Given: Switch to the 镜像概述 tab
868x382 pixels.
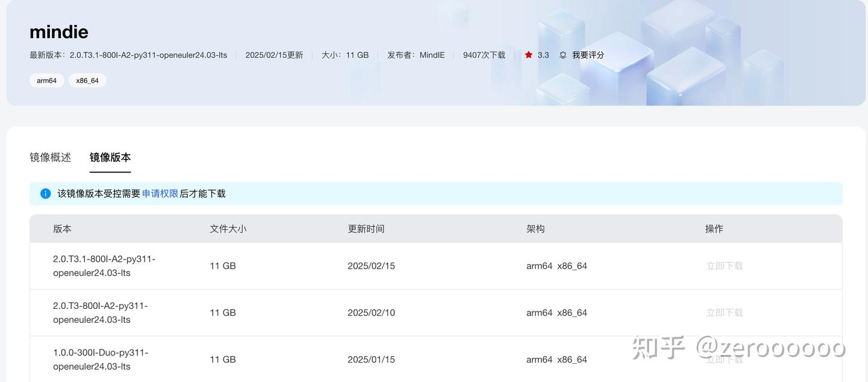Looking at the screenshot, I should pos(50,157).
